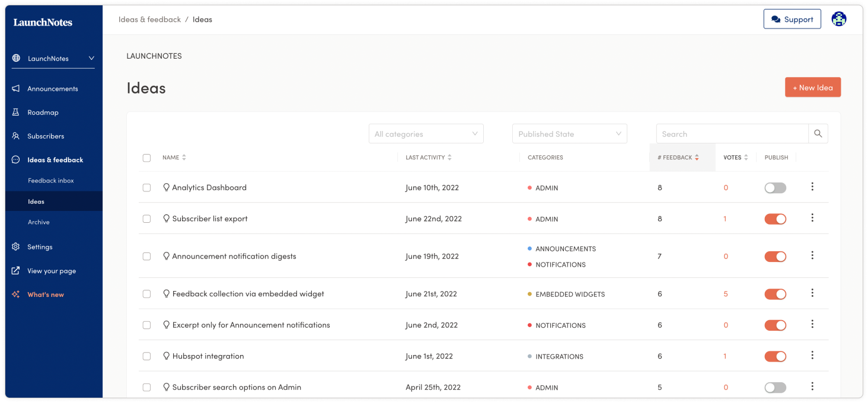Click the + New Idea button

[x=813, y=87]
